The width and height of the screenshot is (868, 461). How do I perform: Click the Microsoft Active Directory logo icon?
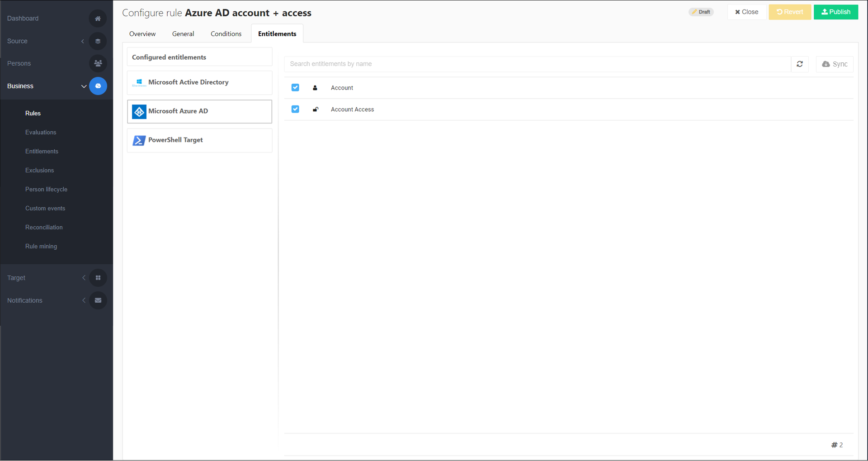pos(139,82)
